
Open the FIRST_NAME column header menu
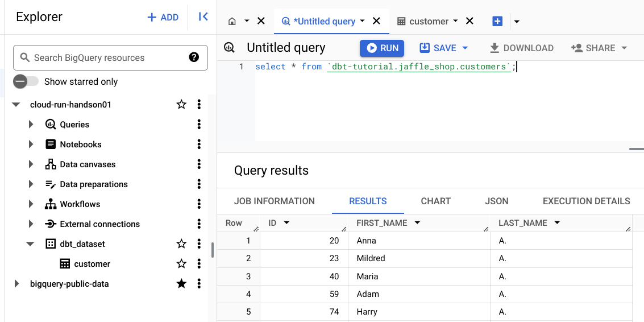(x=417, y=223)
